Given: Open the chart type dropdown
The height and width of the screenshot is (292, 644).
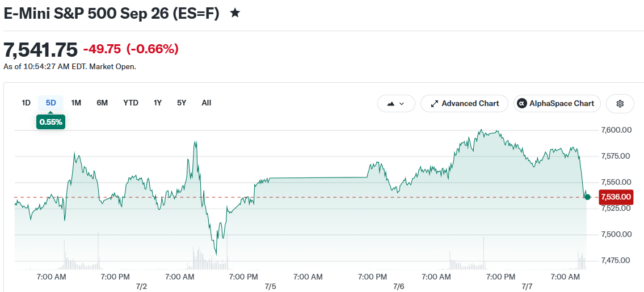Looking at the screenshot, I should coord(396,104).
